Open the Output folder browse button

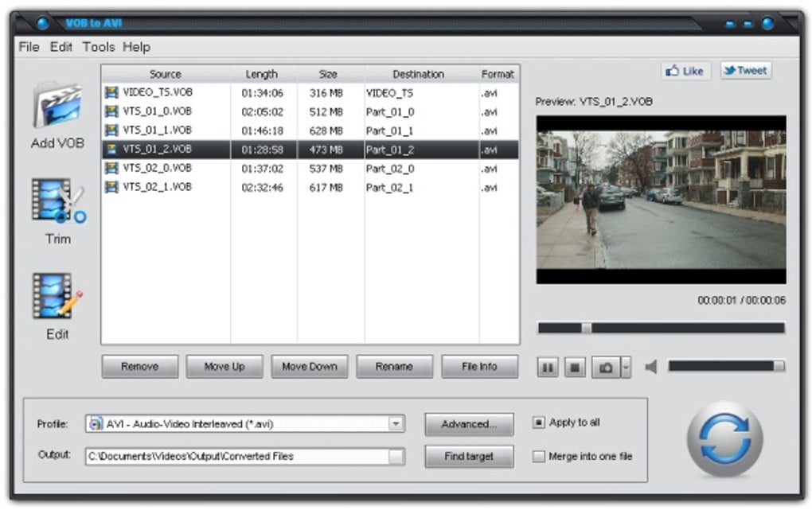tap(396, 456)
